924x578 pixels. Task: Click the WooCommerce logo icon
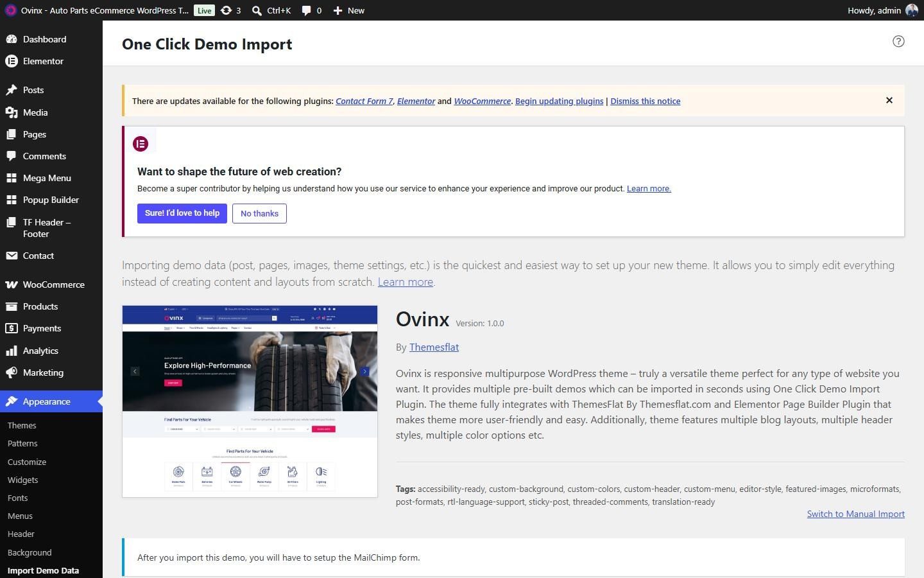click(12, 285)
